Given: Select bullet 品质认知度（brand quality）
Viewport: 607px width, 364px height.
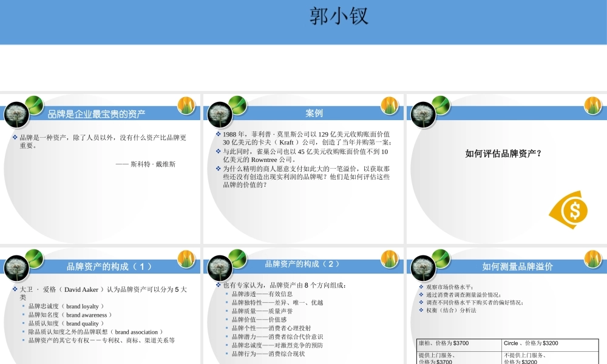Looking at the screenshot, I should coord(66,323).
